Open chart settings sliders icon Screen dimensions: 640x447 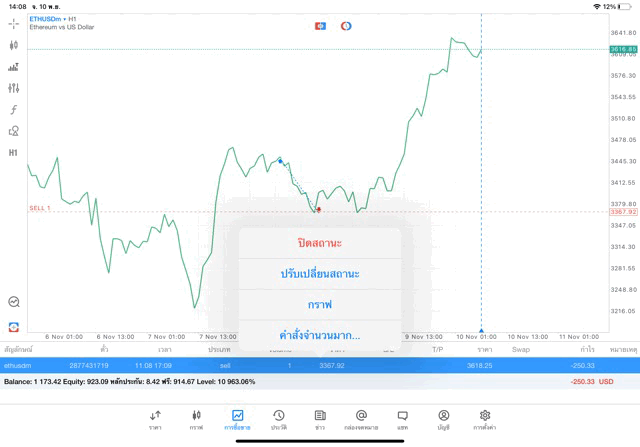coord(14,88)
